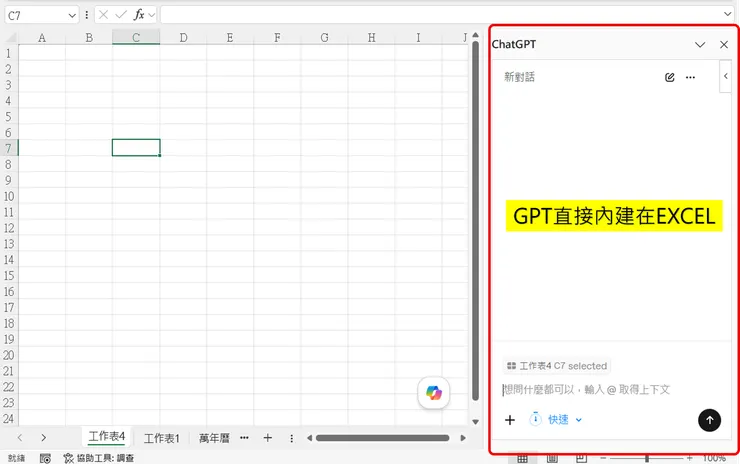Open 協助工具: 調查 accessibility checker
Image resolution: width=740 pixels, height=464 pixels.
click(x=99, y=458)
